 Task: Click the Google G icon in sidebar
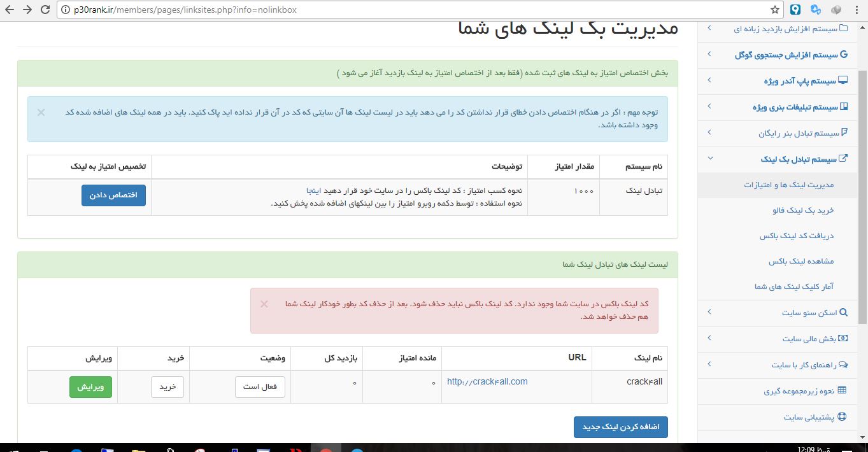coord(844,55)
